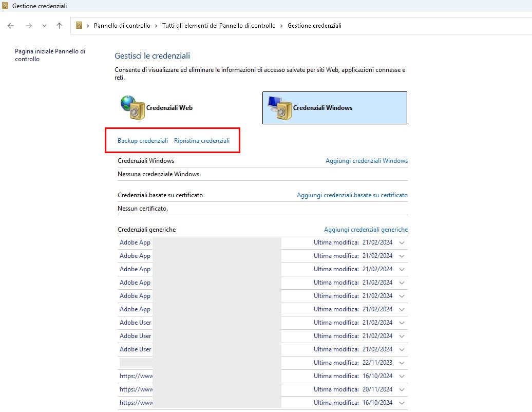This screenshot has height=412, width=532.
Task: Expand the first Adobe User credential
Action: click(x=402, y=323)
